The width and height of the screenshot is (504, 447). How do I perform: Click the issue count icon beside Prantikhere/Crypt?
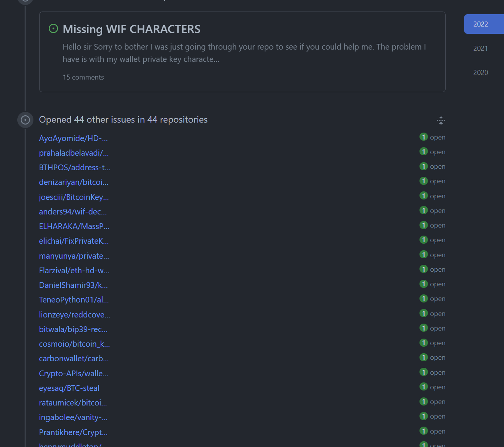click(x=423, y=430)
